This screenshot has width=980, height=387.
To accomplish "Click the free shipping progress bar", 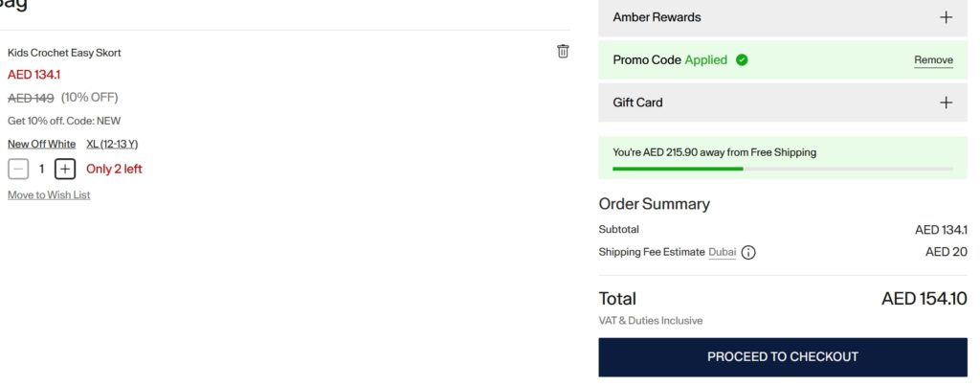I will tap(782, 169).
